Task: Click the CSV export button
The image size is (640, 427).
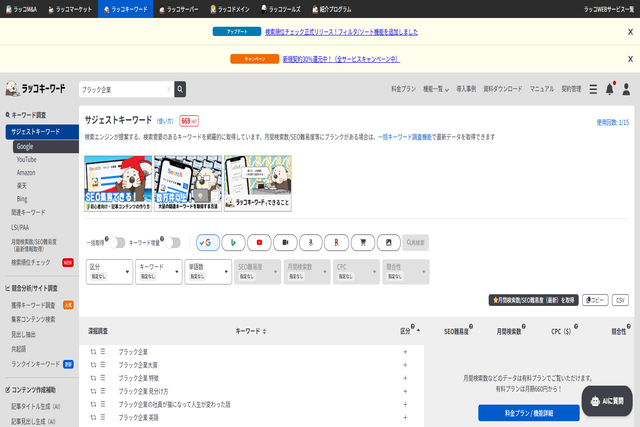Action: 620,300
